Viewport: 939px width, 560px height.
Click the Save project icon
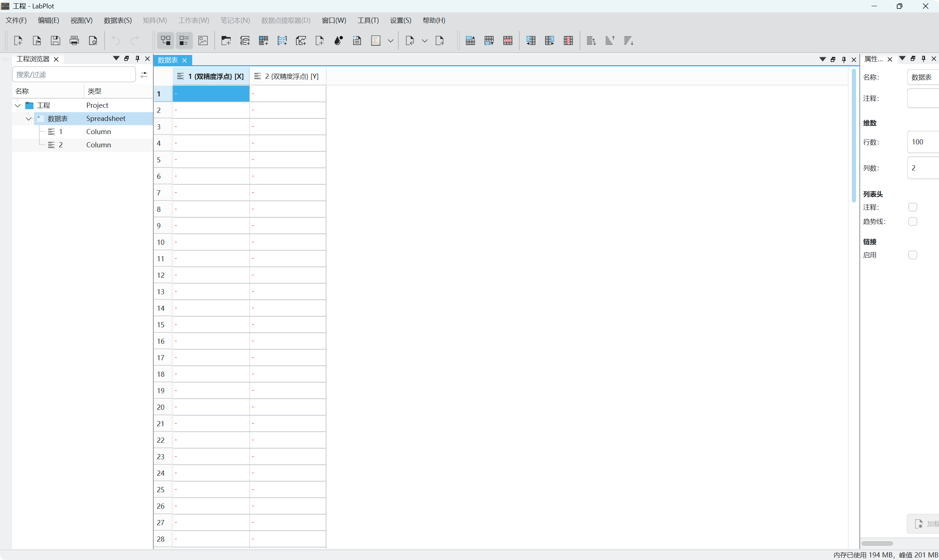(55, 41)
